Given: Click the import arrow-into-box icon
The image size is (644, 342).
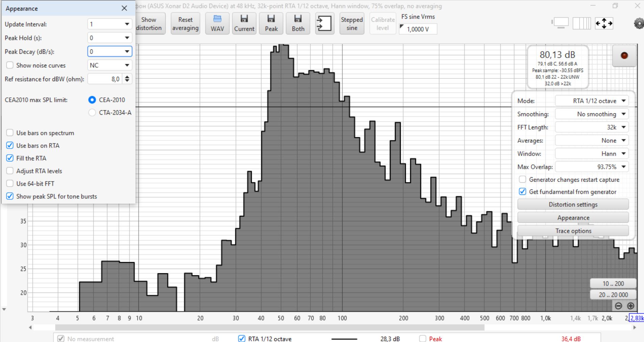Looking at the screenshot, I should click(x=324, y=23).
